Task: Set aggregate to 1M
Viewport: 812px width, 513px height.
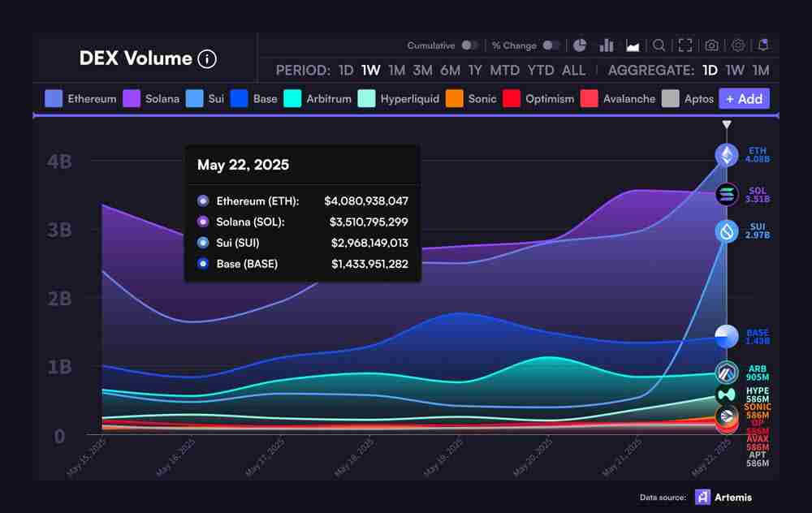Action: 760,71
